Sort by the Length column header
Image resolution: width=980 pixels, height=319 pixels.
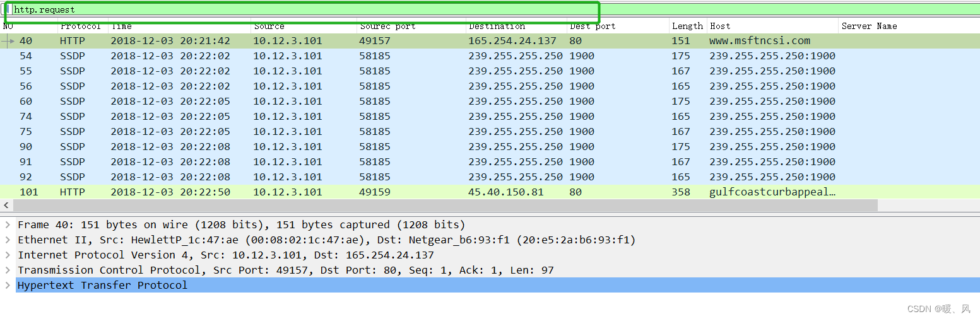[x=688, y=26]
